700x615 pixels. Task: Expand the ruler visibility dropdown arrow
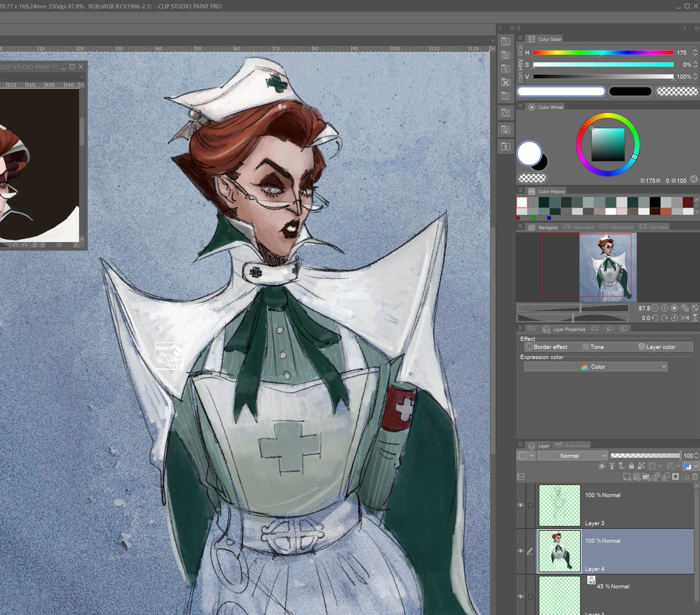point(678,466)
